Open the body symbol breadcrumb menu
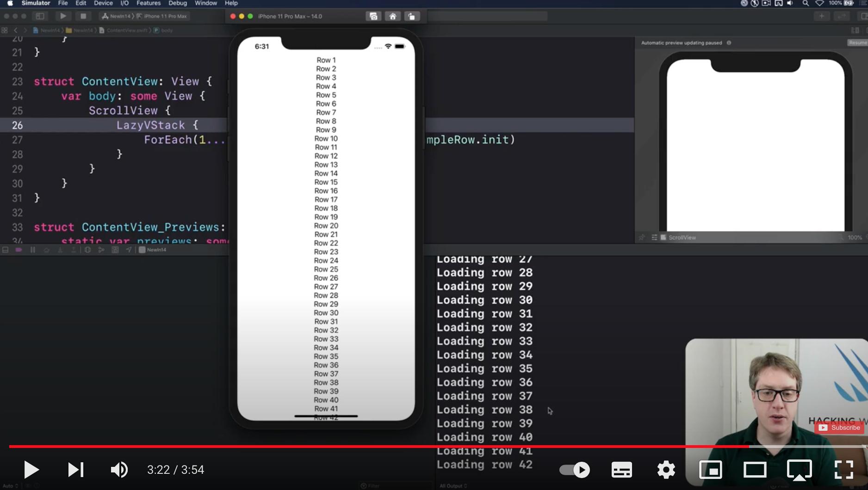This screenshot has height=490, width=868. [163, 31]
